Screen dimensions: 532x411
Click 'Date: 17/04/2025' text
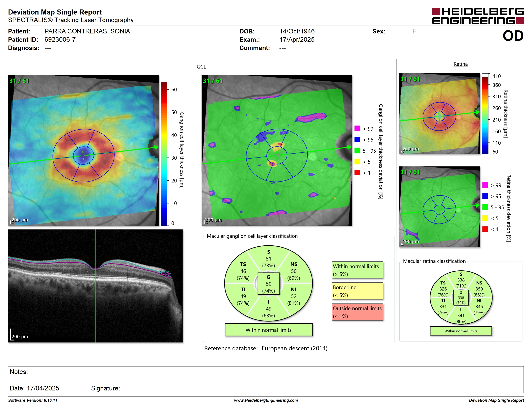[x=34, y=388]
